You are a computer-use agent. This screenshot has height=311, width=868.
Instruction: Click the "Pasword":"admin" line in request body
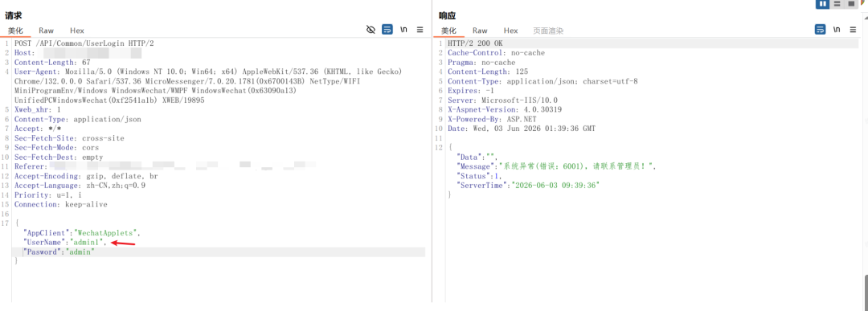(x=59, y=252)
